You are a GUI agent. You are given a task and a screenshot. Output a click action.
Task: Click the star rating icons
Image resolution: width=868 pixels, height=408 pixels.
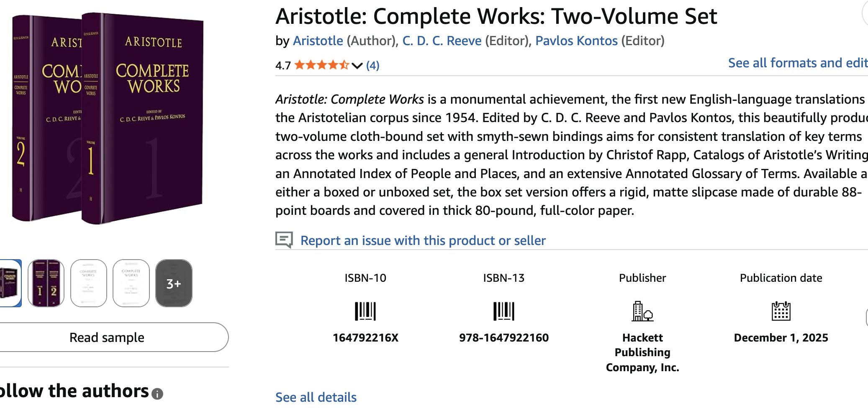(x=321, y=65)
